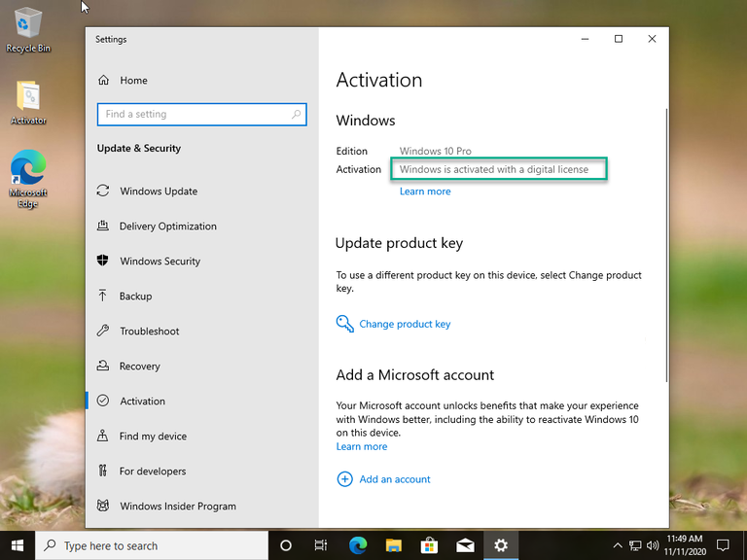Click the Find a setting search box
This screenshot has width=747, height=560.
(x=202, y=115)
